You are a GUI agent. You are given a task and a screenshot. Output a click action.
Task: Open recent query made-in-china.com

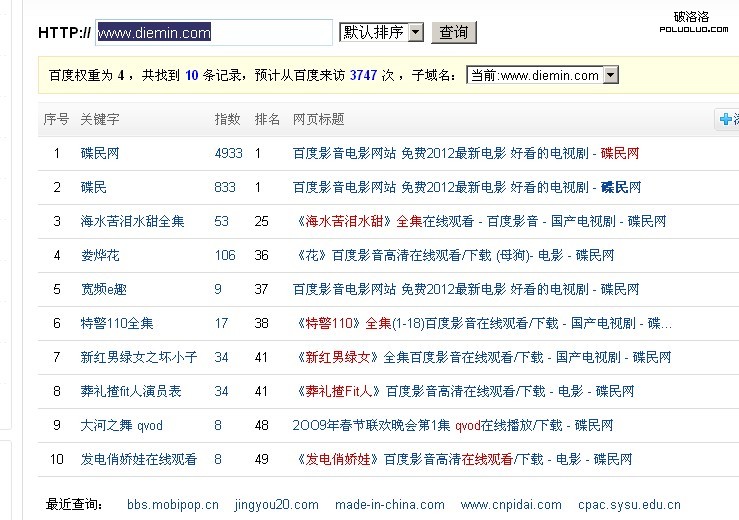[x=391, y=505]
